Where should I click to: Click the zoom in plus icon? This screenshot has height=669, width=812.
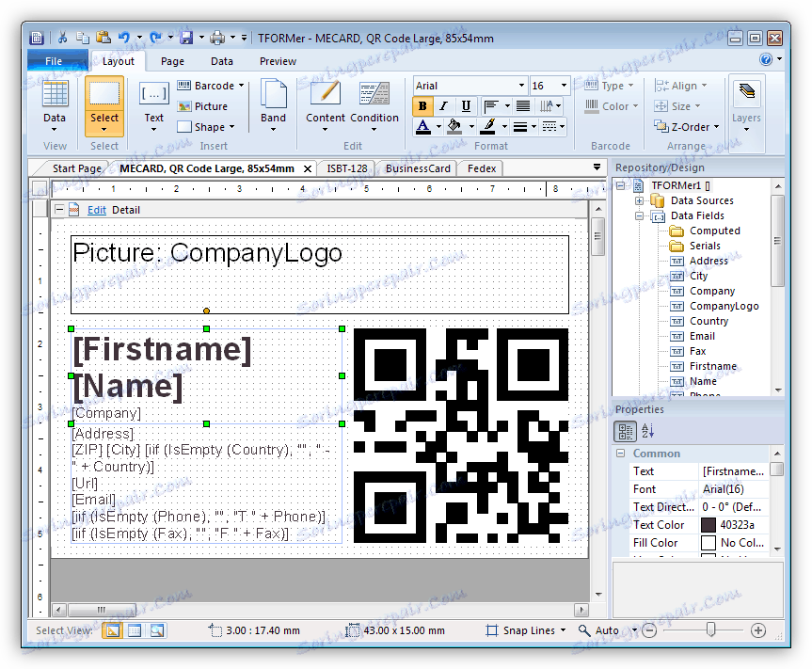[x=758, y=630]
